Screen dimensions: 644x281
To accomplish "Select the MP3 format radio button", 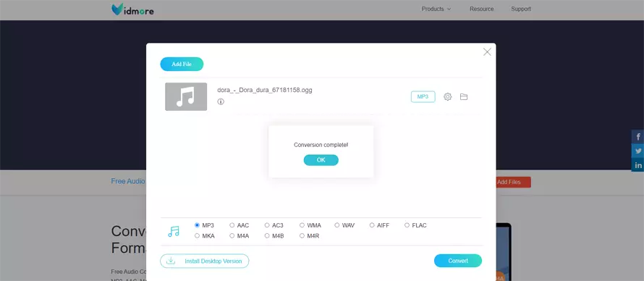I will click(x=197, y=225).
